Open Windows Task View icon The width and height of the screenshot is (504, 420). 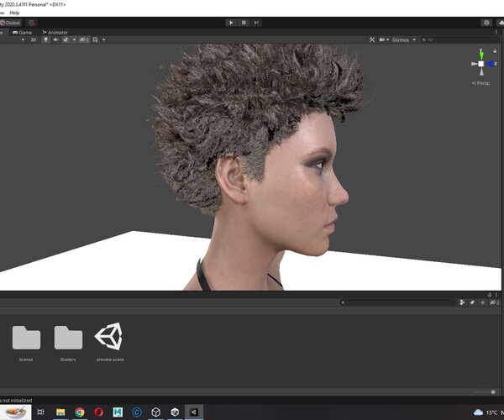tap(41, 412)
